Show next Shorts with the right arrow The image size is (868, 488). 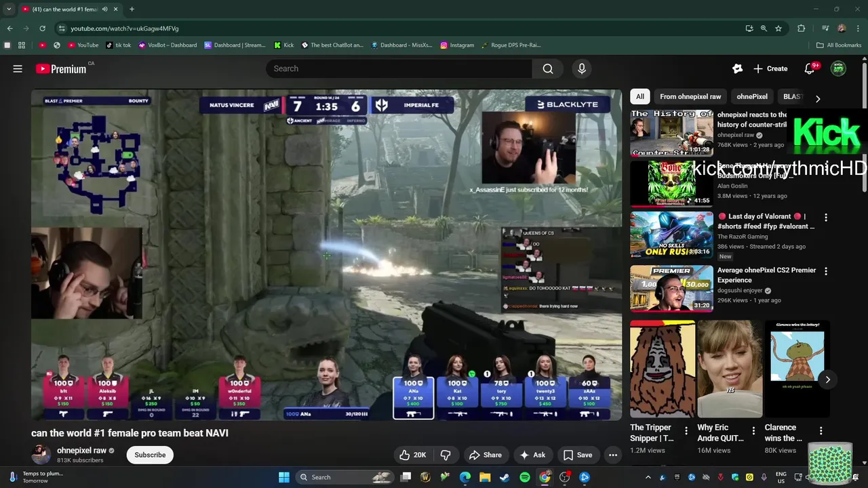click(x=827, y=380)
